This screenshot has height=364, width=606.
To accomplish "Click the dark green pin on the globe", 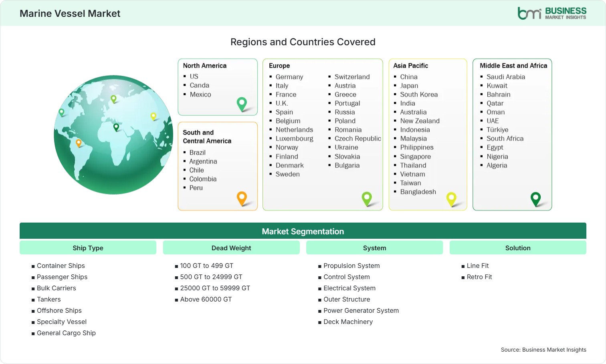I will [116, 127].
